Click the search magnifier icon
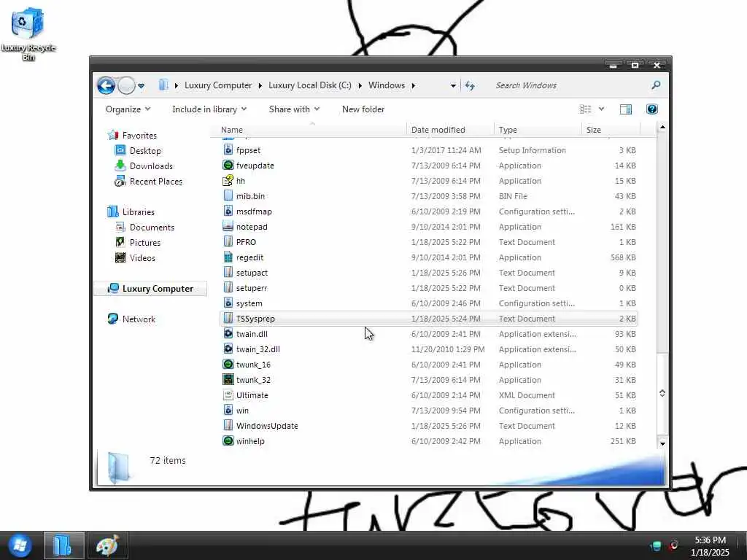The height and width of the screenshot is (560, 747). (656, 85)
